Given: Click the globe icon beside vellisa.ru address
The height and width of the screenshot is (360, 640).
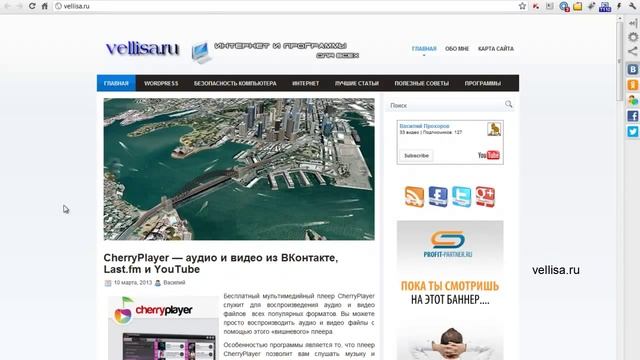Looking at the screenshot, I should click(58, 6).
